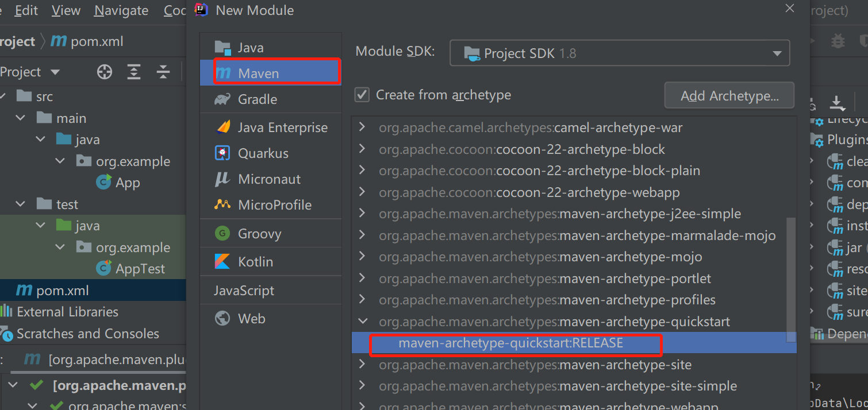Select cocoon-22-archetype-block-plain row

click(x=574, y=171)
